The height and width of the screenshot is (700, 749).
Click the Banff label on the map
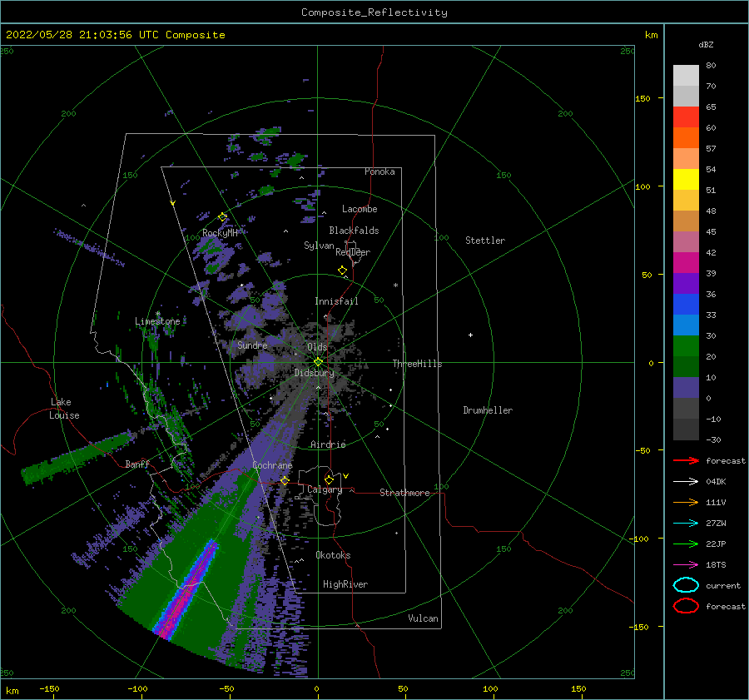coord(137,464)
